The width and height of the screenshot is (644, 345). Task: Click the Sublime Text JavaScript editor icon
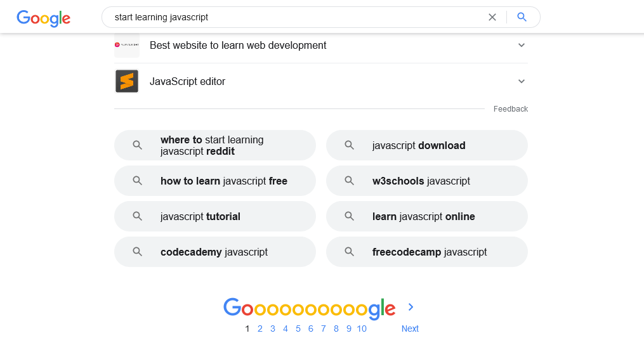click(x=127, y=81)
